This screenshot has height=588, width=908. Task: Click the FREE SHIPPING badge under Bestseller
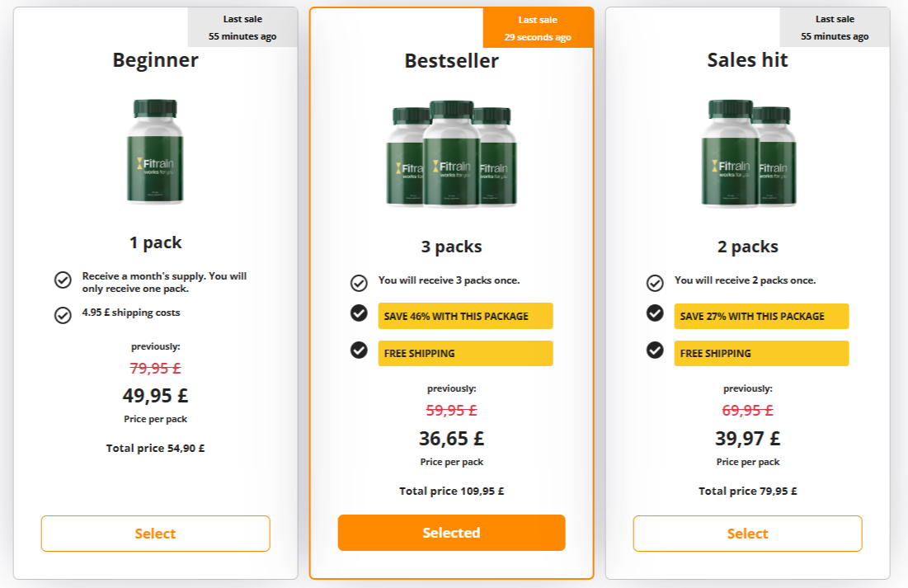click(x=465, y=353)
